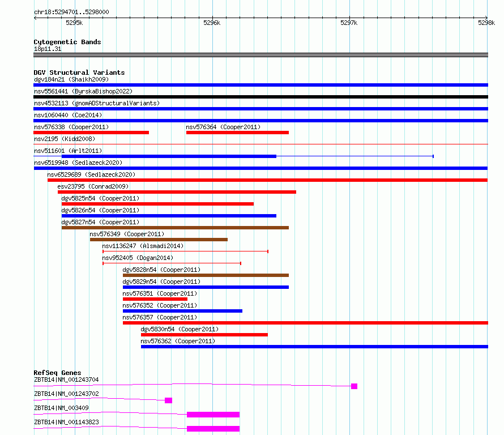Click the nsv576352 (Cooper2011) label

tap(160, 305)
